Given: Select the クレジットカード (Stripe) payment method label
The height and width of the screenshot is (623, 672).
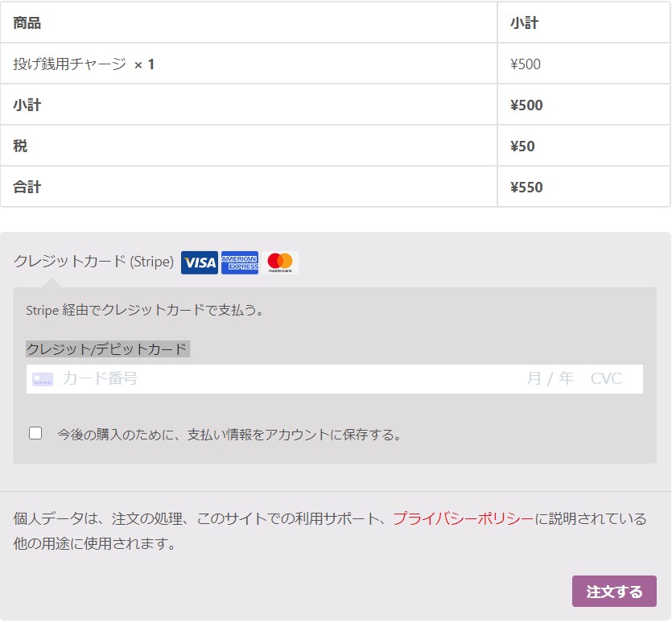Looking at the screenshot, I should 93,262.
